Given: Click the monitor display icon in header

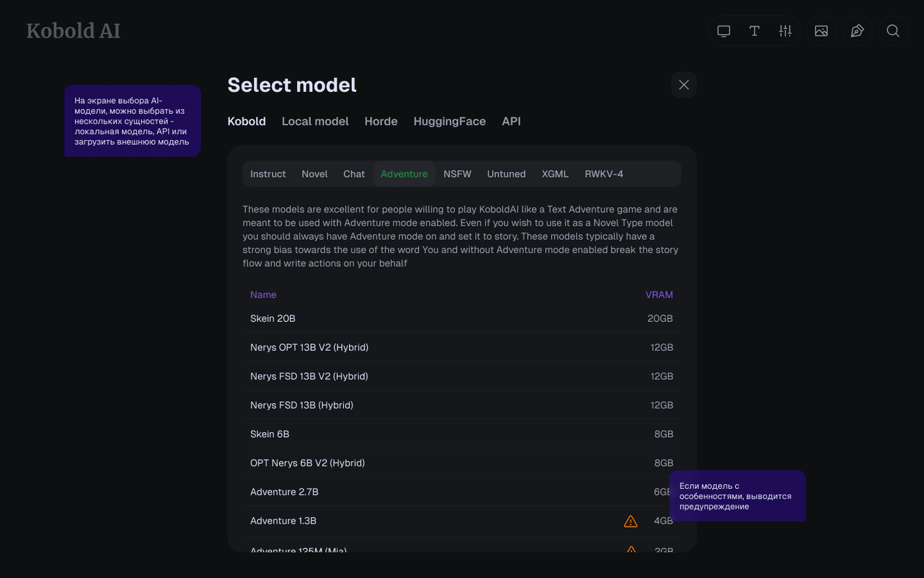Looking at the screenshot, I should click(723, 31).
